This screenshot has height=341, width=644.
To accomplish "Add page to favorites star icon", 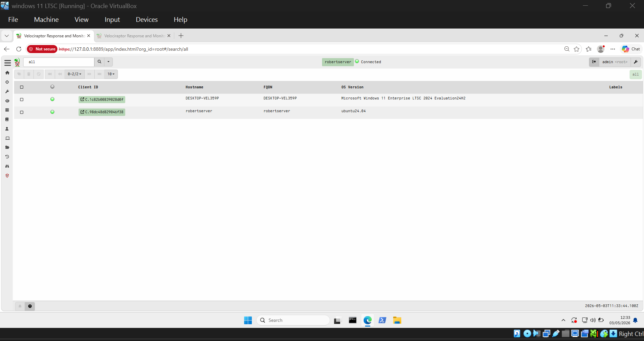I will point(577,49).
